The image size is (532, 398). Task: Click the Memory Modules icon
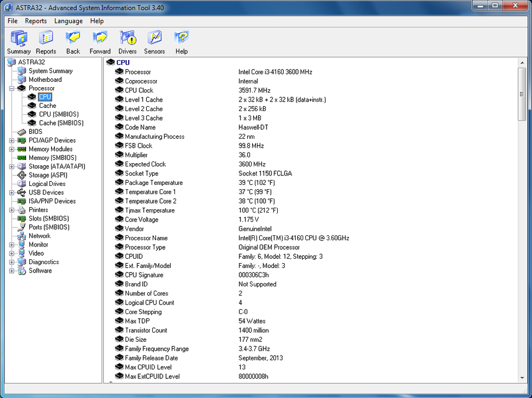coord(22,149)
